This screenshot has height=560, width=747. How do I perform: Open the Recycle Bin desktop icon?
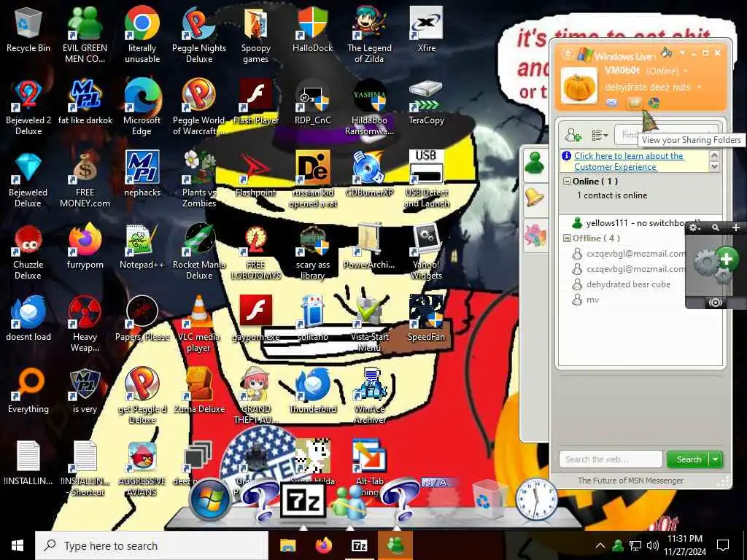click(28, 31)
